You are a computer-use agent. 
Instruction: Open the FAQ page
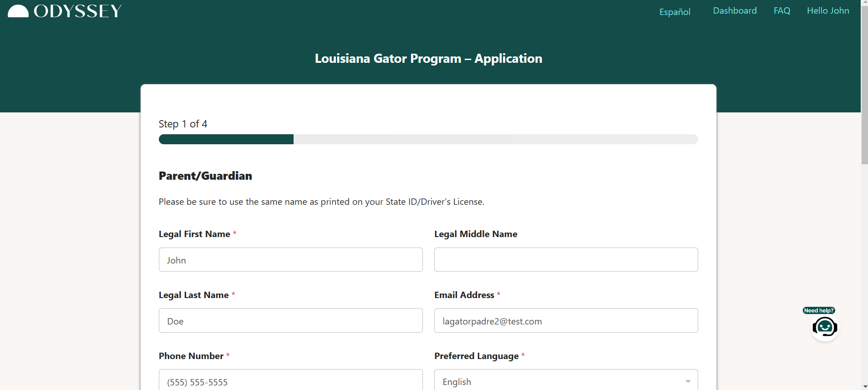pos(782,10)
